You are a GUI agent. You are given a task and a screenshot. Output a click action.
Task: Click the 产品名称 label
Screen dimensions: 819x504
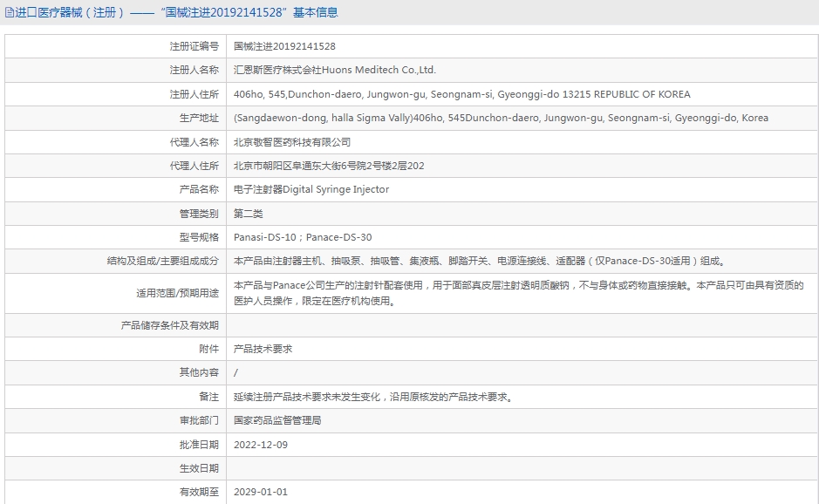pyautogui.click(x=199, y=189)
